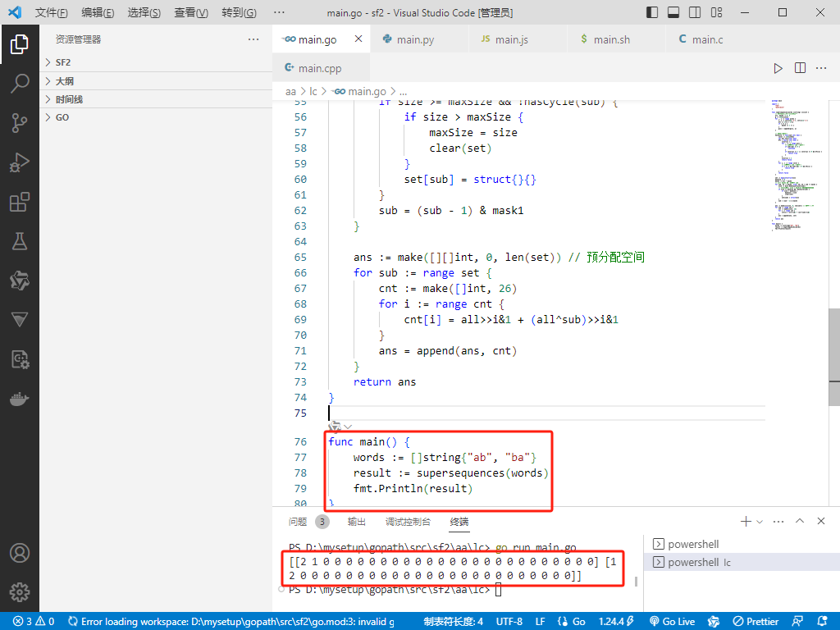Screen dimensions: 840x630
Task: Maximize the panel size chevron
Action: pos(800,521)
